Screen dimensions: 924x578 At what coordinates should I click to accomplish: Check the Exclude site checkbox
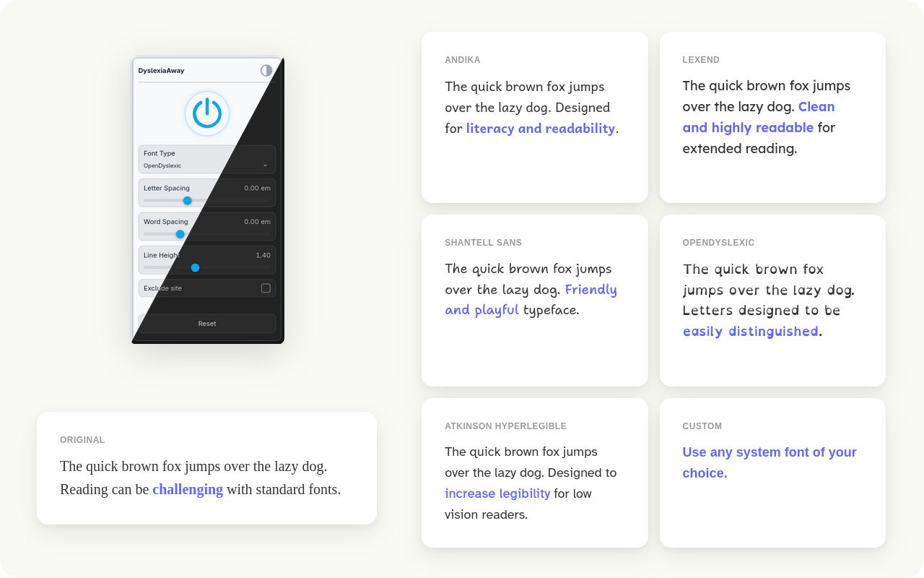[x=266, y=288]
